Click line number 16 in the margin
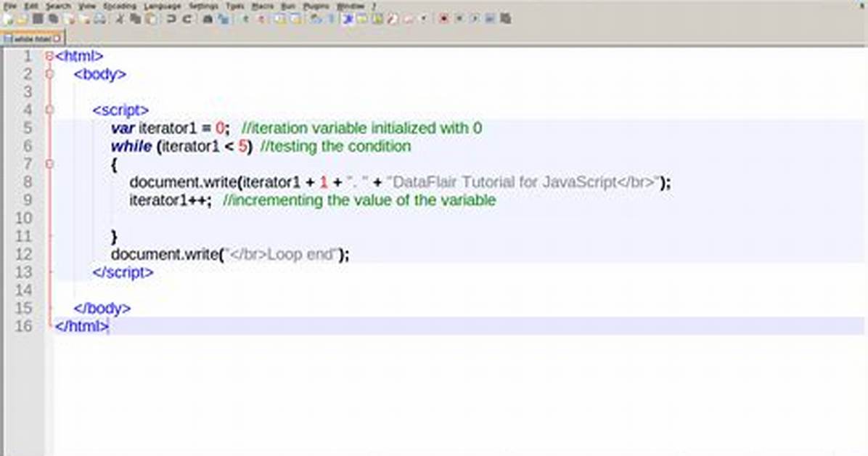This screenshot has width=868, height=456. pos(24,326)
